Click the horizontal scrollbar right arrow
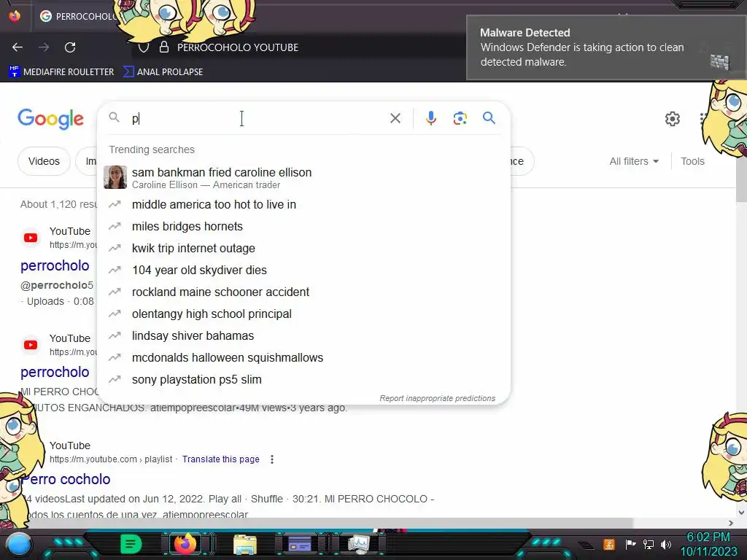The image size is (747, 560). [731, 524]
